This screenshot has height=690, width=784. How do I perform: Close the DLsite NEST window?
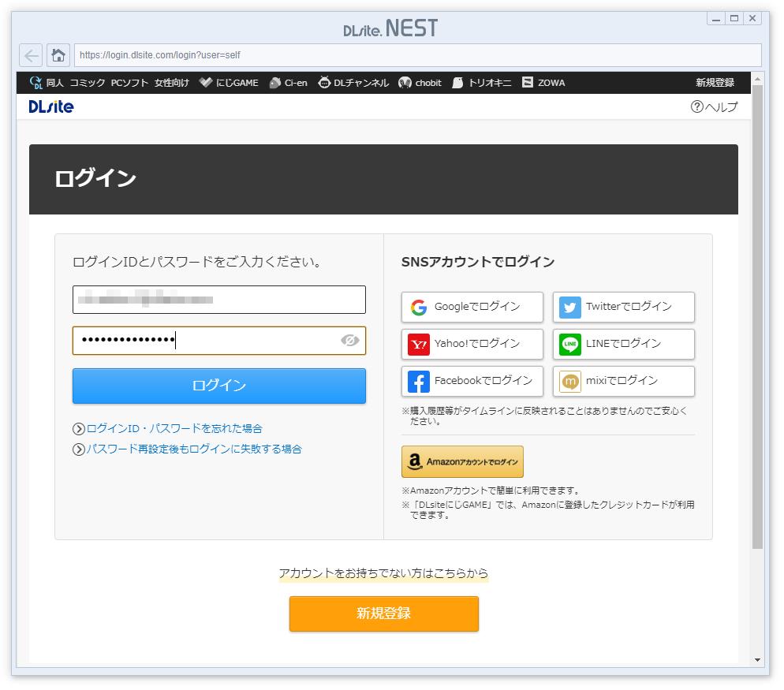tap(752, 18)
